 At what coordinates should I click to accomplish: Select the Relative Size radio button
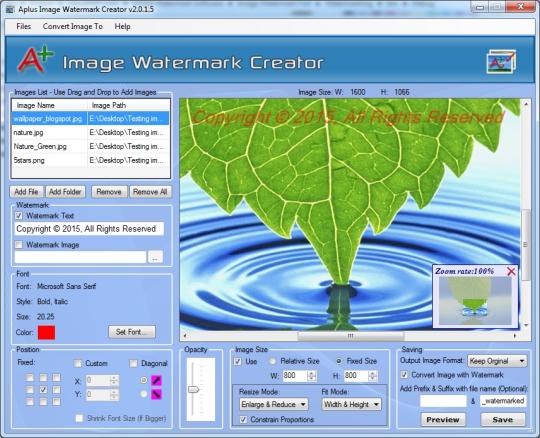tap(272, 361)
